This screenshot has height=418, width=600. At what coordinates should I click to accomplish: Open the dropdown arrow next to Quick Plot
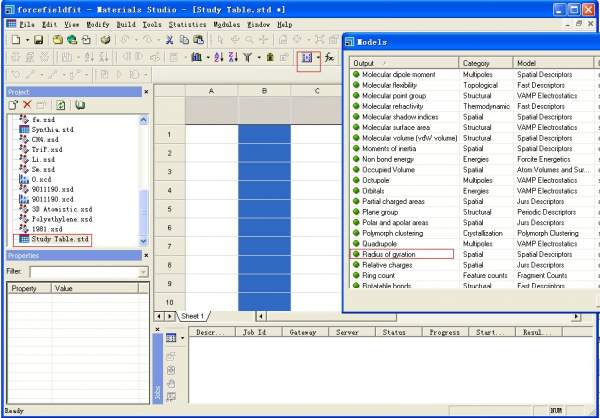[208, 57]
